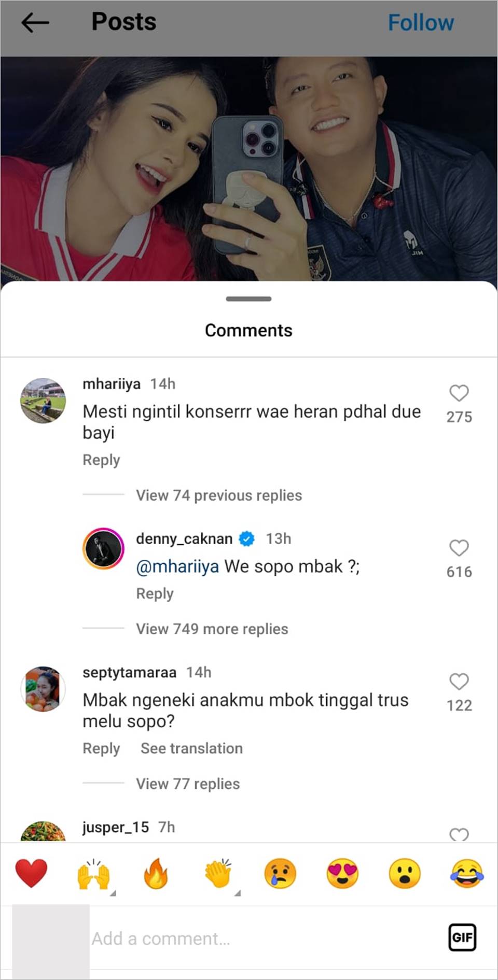Screen dimensions: 498x980
Task: Insert the raised hands emoji
Action: (x=94, y=874)
